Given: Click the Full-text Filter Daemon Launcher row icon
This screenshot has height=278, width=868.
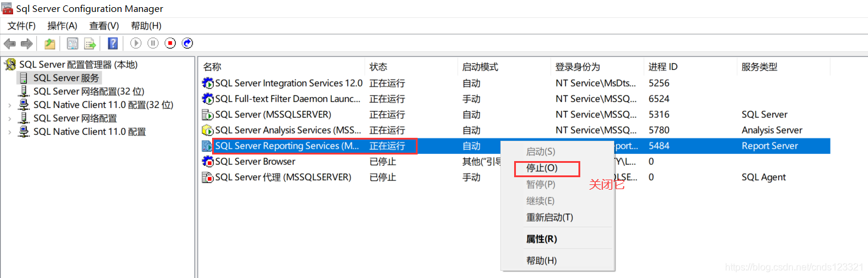Looking at the screenshot, I should [208, 99].
